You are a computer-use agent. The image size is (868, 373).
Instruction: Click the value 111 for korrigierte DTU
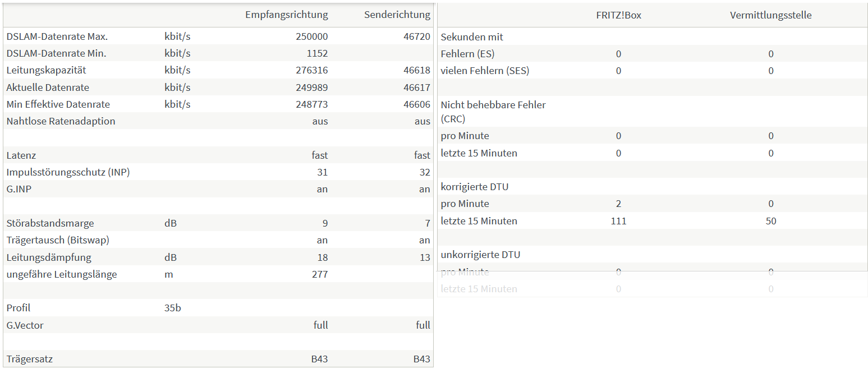[x=618, y=221]
